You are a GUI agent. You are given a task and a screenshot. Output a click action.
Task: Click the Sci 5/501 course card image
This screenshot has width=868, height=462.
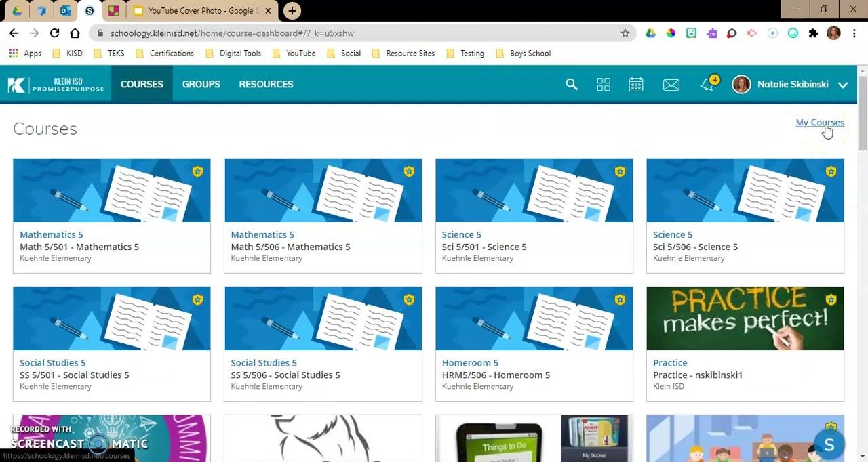tap(534, 190)
